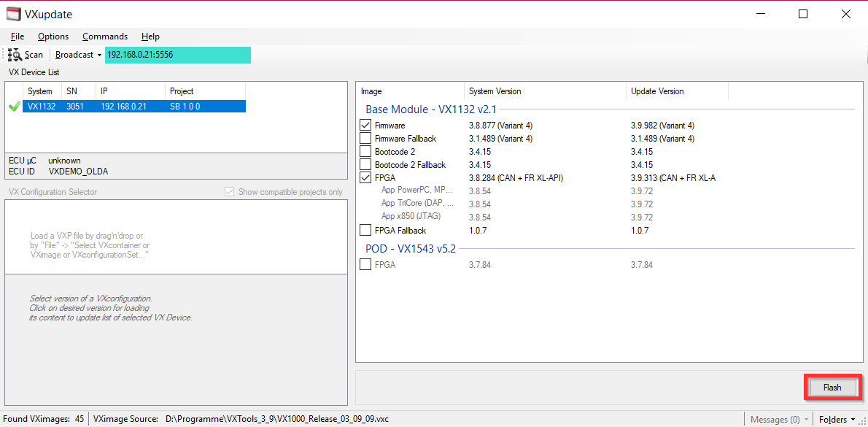
Task: Open the Commands menu
Action: 105,36
